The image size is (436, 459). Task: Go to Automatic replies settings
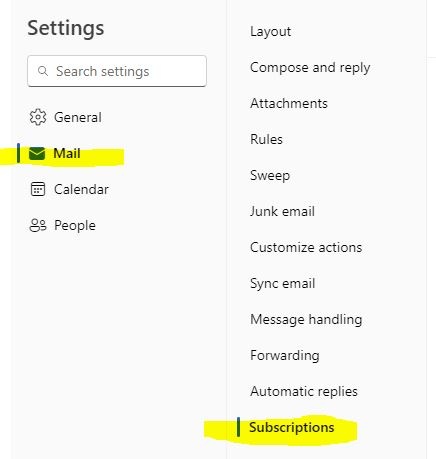(x=304, y=391)
